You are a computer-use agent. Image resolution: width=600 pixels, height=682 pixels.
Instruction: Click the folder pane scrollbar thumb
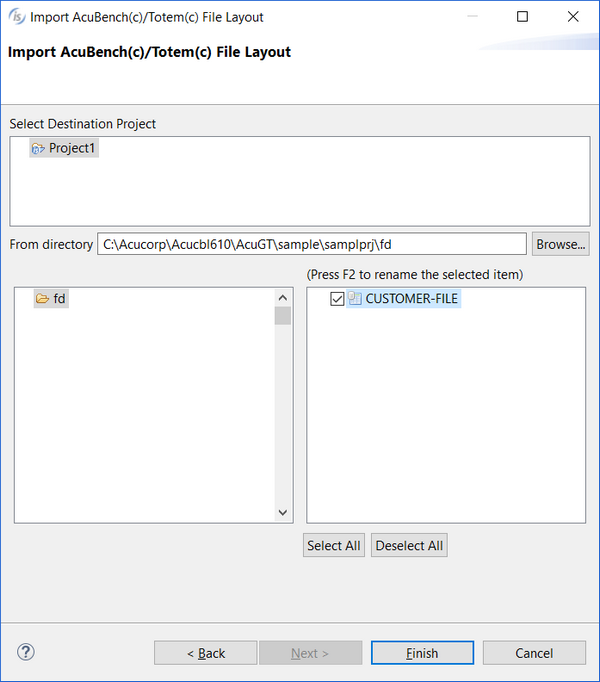click(283, 316)
